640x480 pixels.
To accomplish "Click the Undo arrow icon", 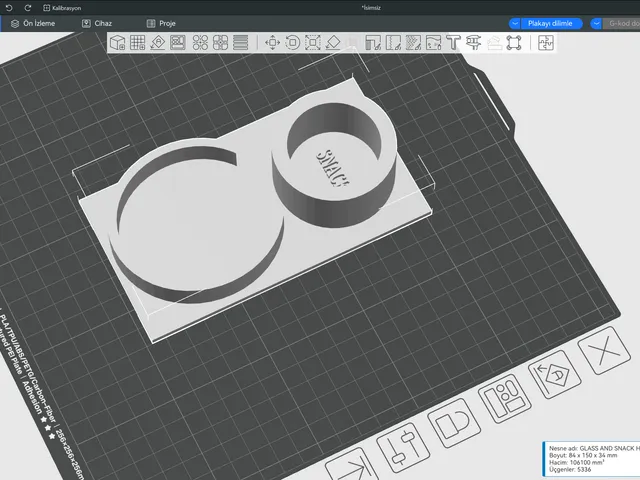I will point(9,8).
